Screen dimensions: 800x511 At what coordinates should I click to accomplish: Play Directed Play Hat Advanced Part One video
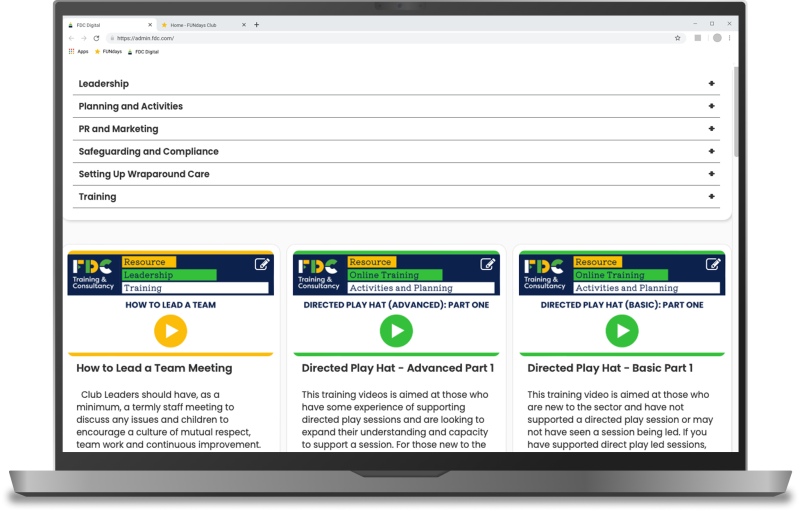pos(396,331)
